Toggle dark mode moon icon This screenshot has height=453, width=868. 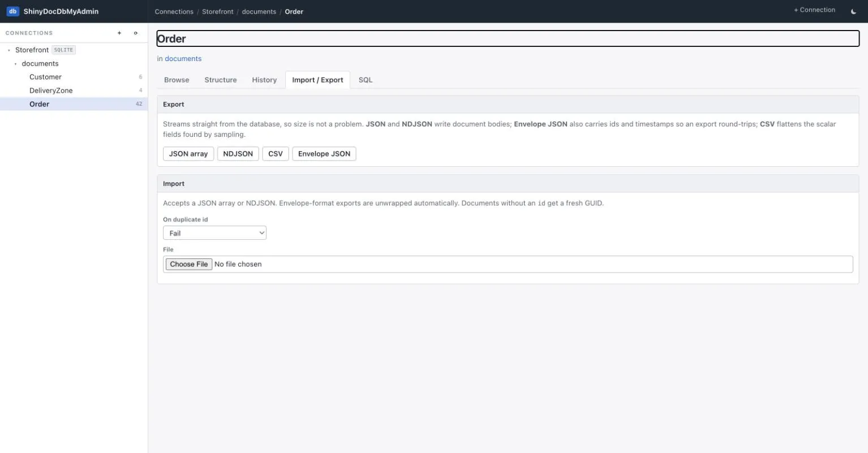pos(853,11)
